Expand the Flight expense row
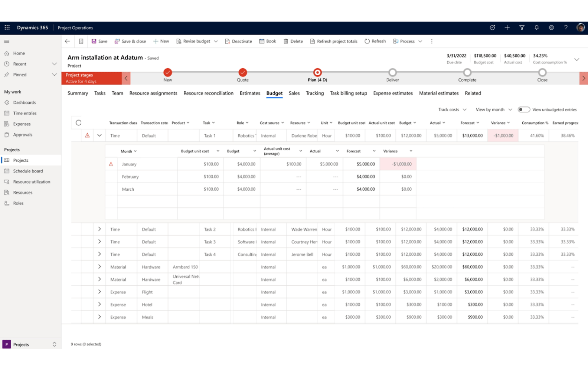Screen dimensions: 588x371 coord(99,292)
